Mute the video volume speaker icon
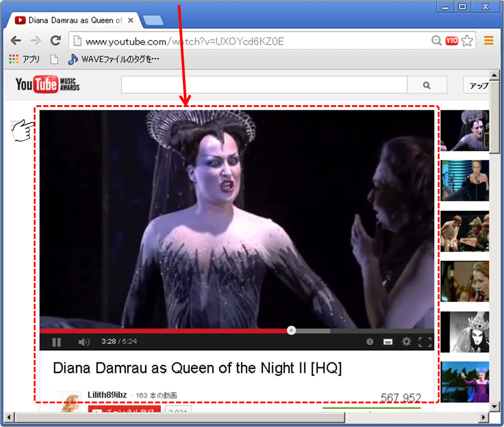 pyautogui.click(x=83, y=342)
